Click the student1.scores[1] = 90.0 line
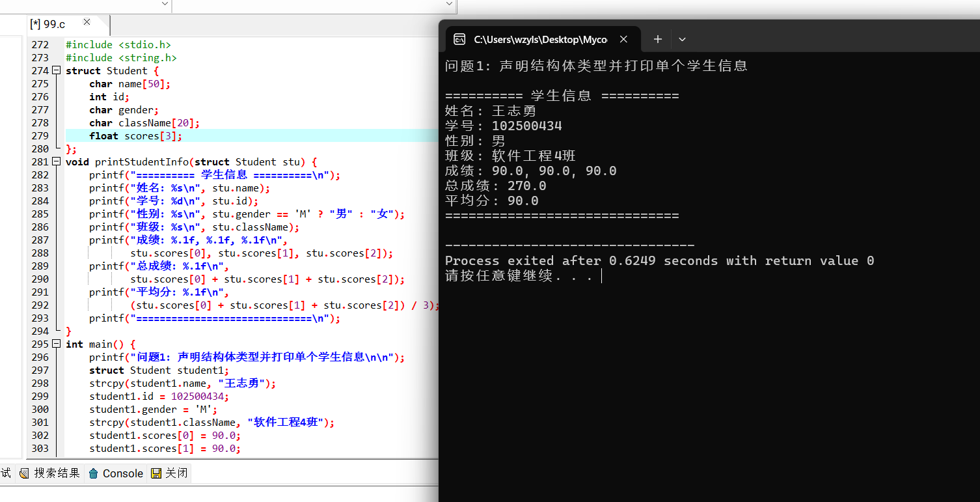 165,448
